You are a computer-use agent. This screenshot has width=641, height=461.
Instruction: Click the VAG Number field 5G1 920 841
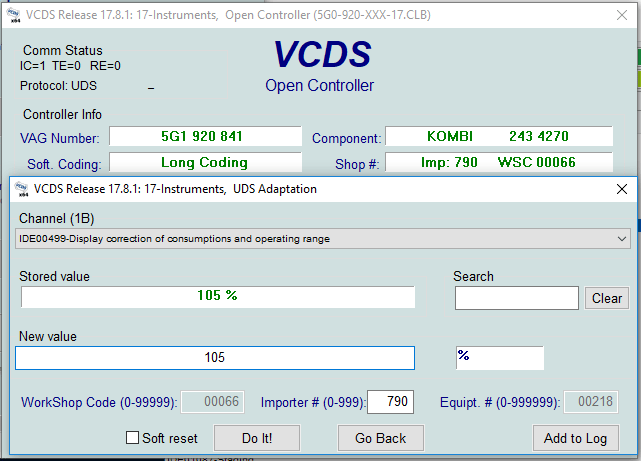pos(206,136)
